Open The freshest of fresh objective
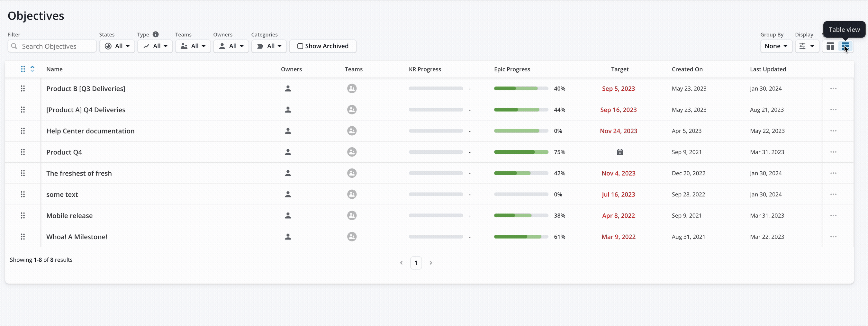 [x=79, y=173]
